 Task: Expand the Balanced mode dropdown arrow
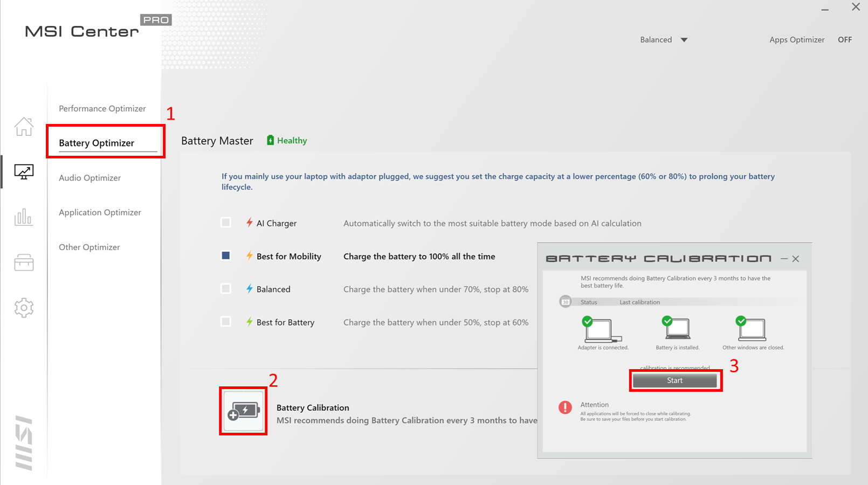[x=684, y=40]
